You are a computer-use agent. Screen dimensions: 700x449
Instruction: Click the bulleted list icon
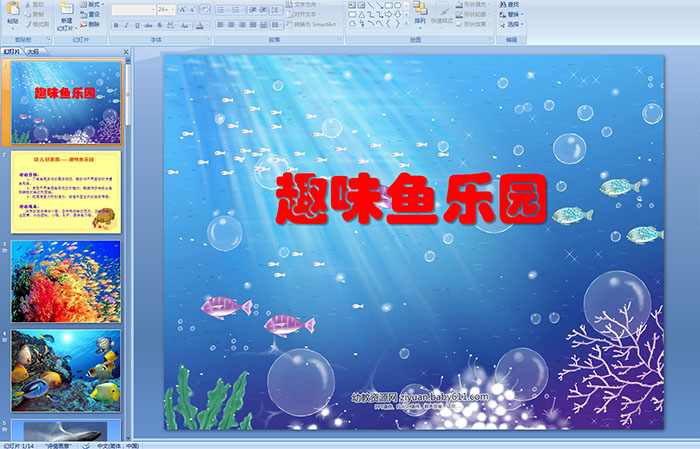pyautogui.click(x=221, y=9)
